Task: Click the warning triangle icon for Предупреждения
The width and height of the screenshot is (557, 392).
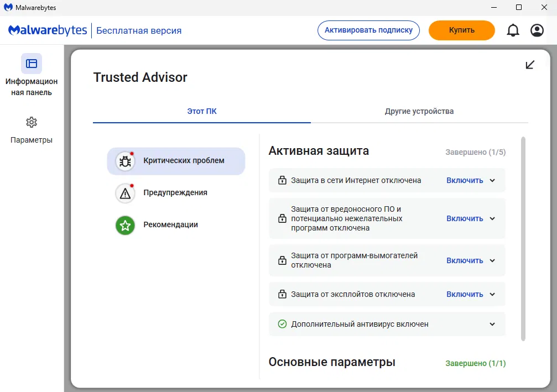Action: click(x=125, y=193)
